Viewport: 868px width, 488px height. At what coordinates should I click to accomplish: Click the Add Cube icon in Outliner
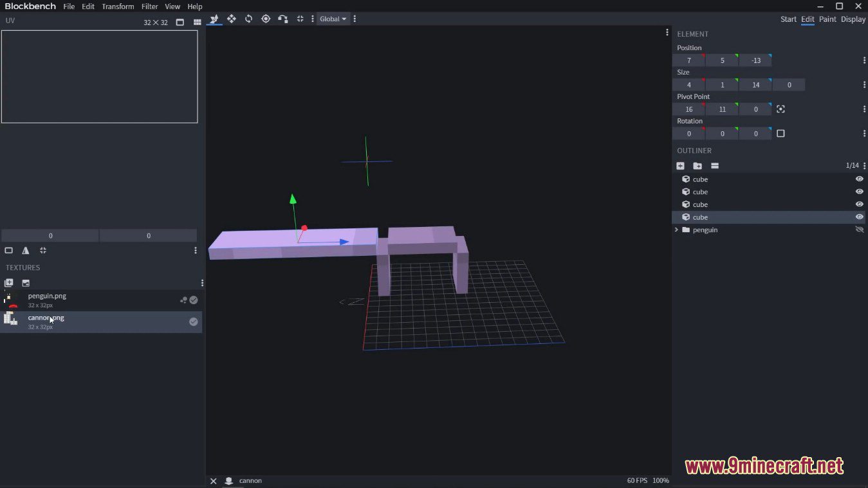coord(680,165)
